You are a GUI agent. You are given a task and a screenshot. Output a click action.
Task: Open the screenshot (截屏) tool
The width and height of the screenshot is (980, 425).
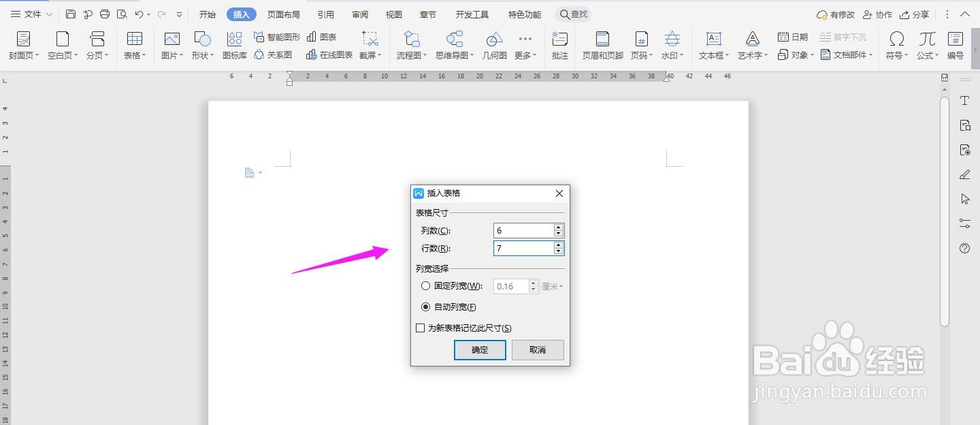(x=371, y=46)
